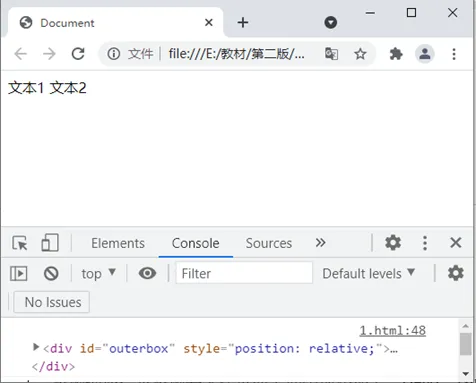This screenshot has width=476, height=383.
Task: Activate the inspect element picker
Action: coord(20,243)
